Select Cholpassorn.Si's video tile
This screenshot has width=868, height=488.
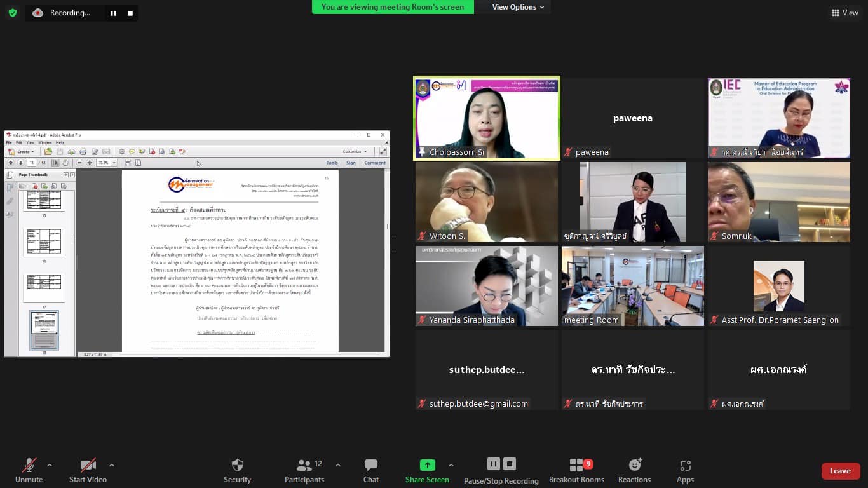click(487, 118)
